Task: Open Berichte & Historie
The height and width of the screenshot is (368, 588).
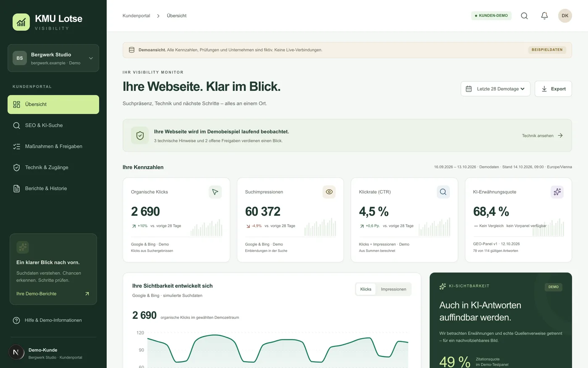Action: (53, 188)
